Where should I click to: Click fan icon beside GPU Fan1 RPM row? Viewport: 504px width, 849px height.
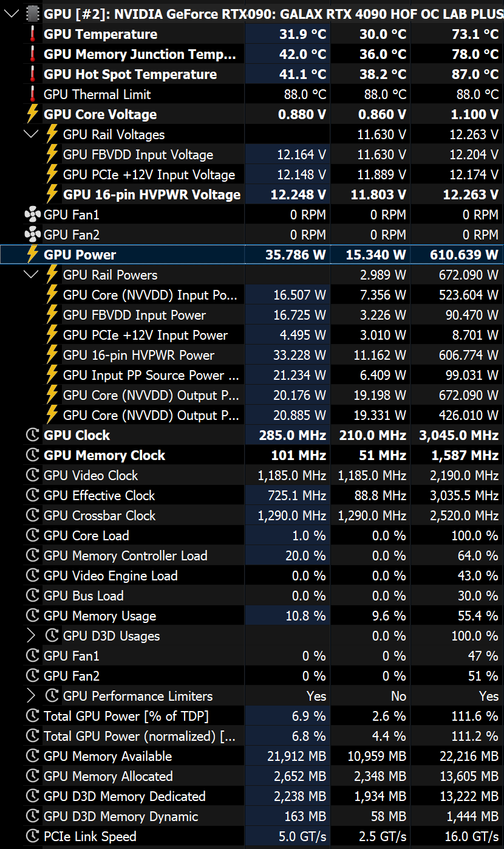(32, 215)
